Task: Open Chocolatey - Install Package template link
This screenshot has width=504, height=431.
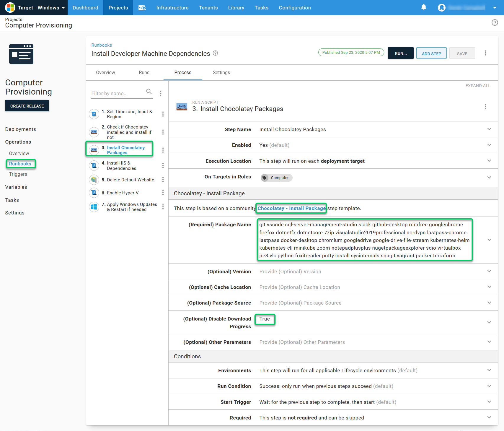Action: coord(291,208)
